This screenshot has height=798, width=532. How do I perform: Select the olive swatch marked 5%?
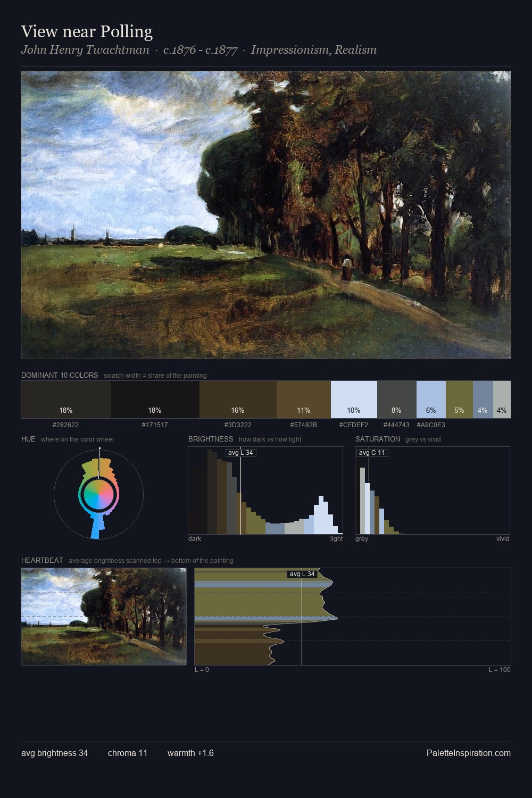[459, 400]
